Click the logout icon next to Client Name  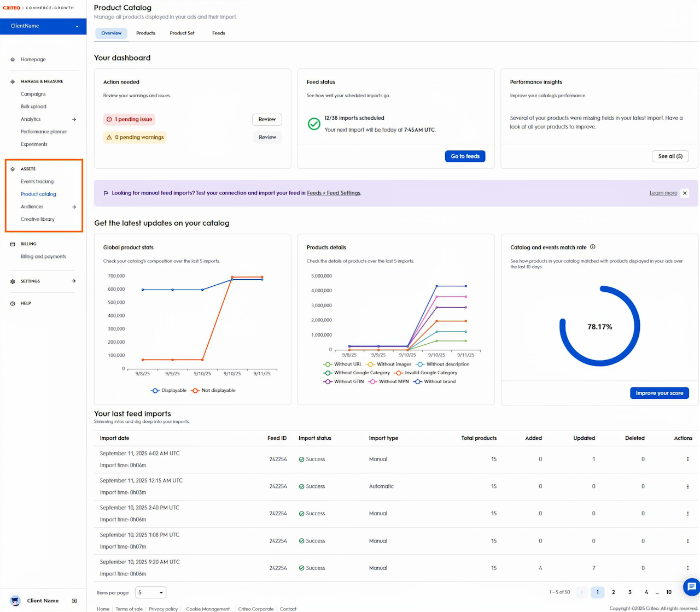click(x=74, y=601)
